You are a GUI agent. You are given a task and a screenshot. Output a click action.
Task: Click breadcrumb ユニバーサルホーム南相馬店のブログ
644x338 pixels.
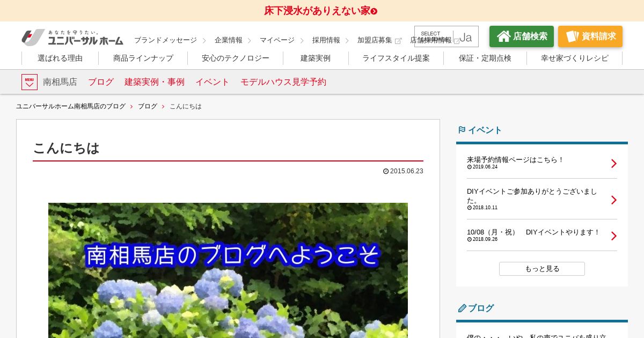pyautogui.click(x=71, y=106)
